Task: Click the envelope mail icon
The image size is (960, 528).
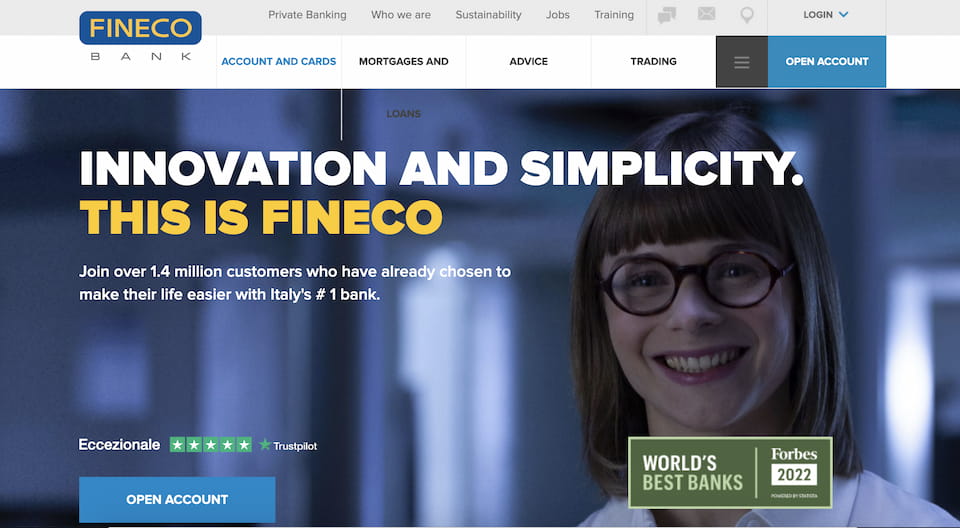Action: pyautogui.click(x=707, y=13)
